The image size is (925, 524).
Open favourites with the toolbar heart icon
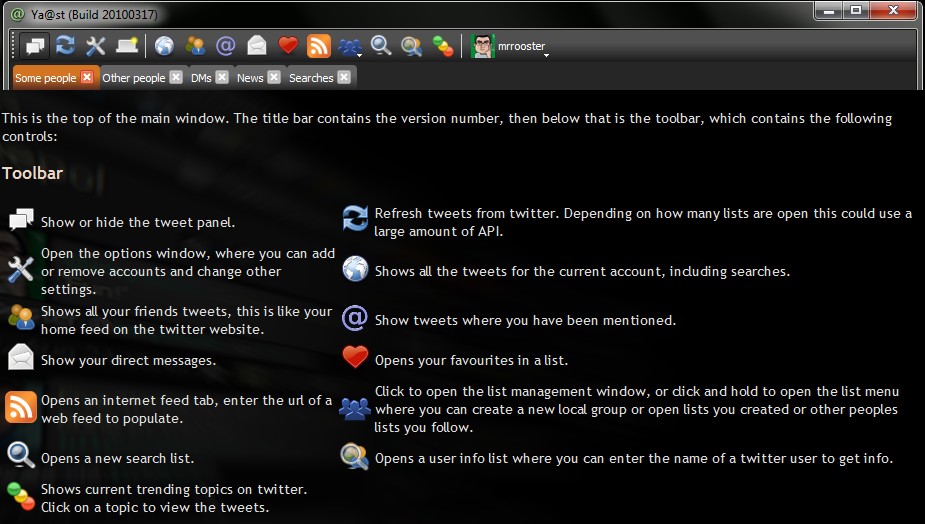pos(288,45)
